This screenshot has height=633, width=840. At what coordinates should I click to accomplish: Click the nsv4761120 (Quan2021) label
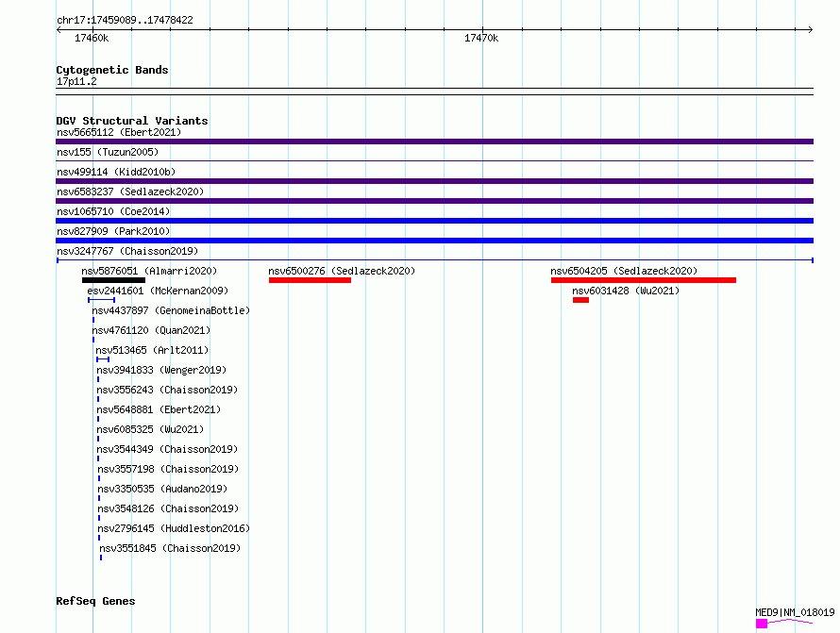(151, 330)
